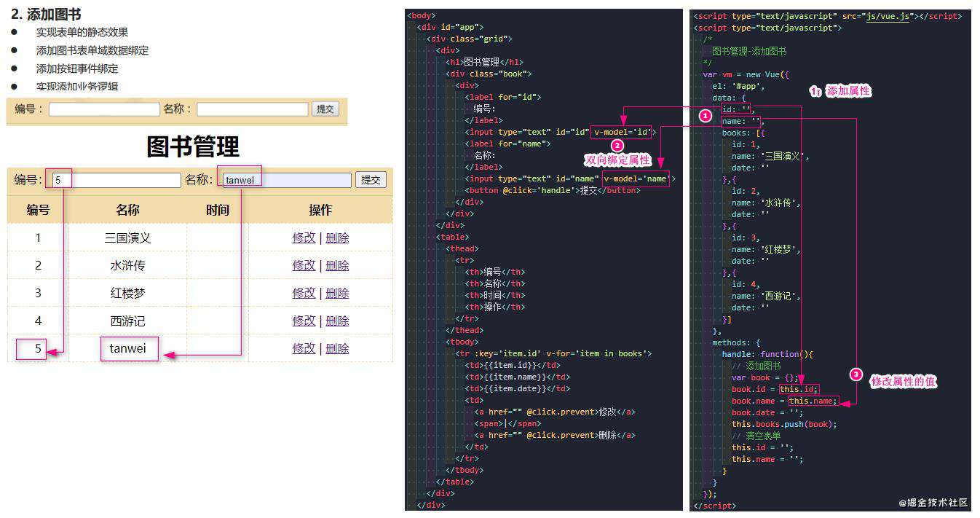Focus the empty 名称 input in the small form
Viewport: 980px width, 518px height.
[253, 109]
